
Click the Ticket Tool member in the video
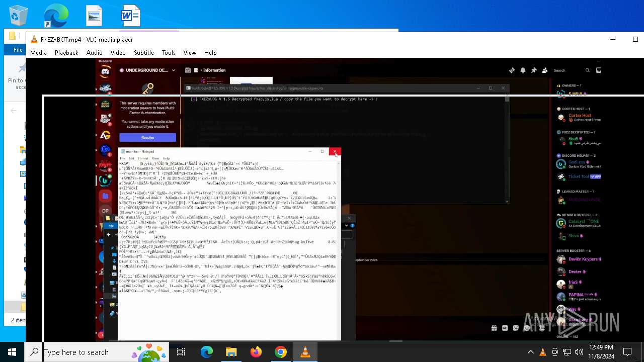(x=579, y=177)
